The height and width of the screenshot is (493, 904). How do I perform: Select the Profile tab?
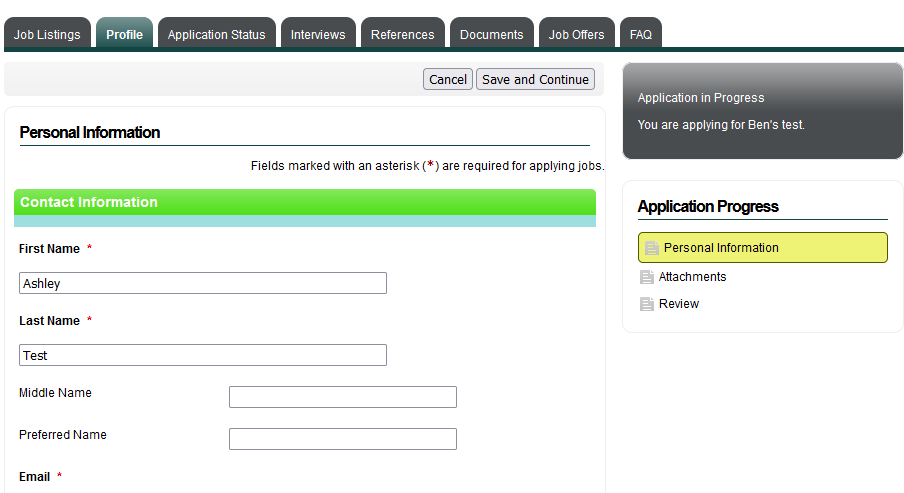124,34
